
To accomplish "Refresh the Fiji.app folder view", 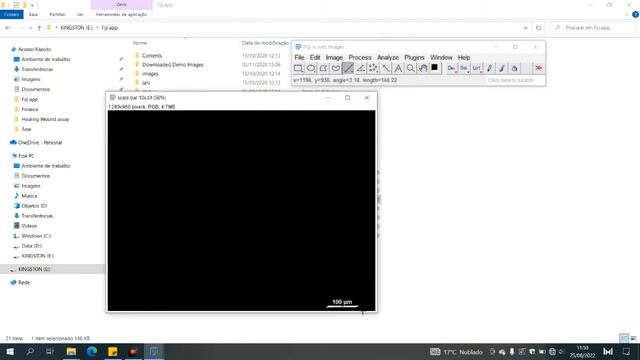I will (x=538, y=28).
